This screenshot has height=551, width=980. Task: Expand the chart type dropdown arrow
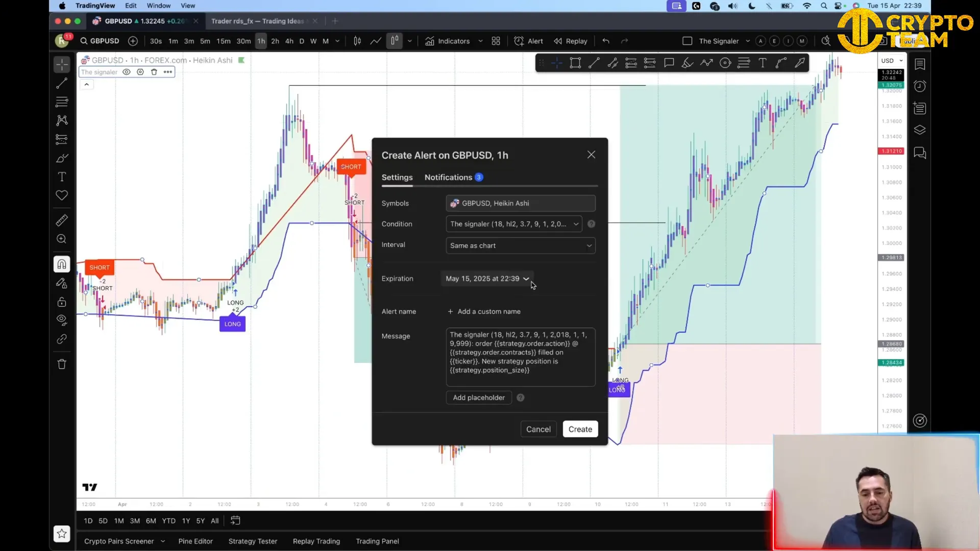point(409,41)
